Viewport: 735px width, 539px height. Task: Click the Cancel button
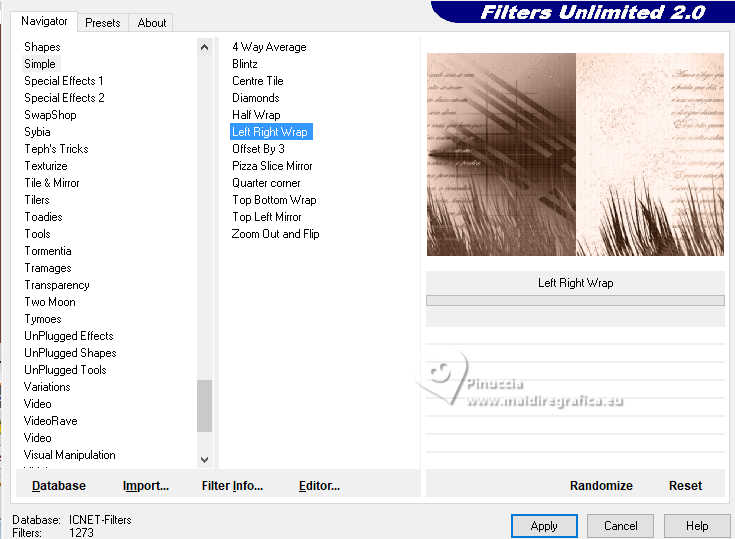tap(621, 526)
